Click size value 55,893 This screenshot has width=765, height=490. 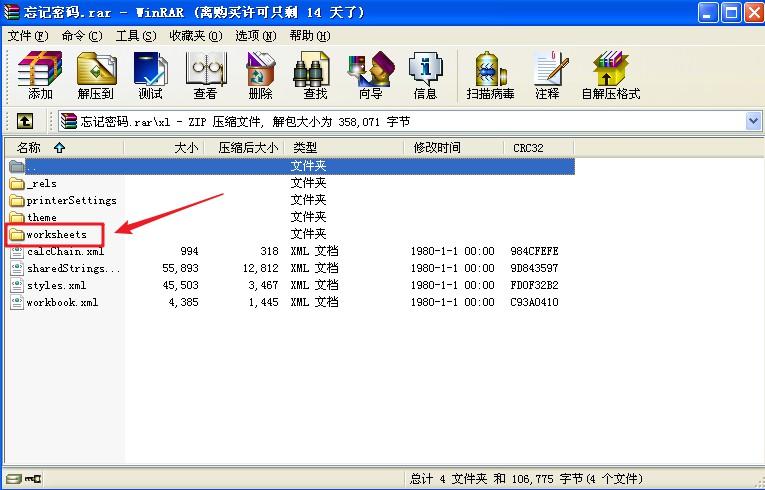pos(181,268)
